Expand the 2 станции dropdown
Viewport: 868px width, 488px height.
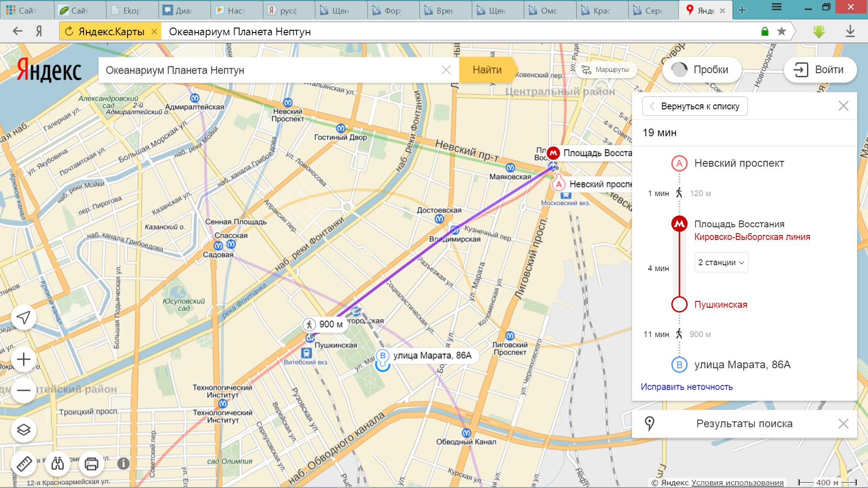tap(721, 263)
